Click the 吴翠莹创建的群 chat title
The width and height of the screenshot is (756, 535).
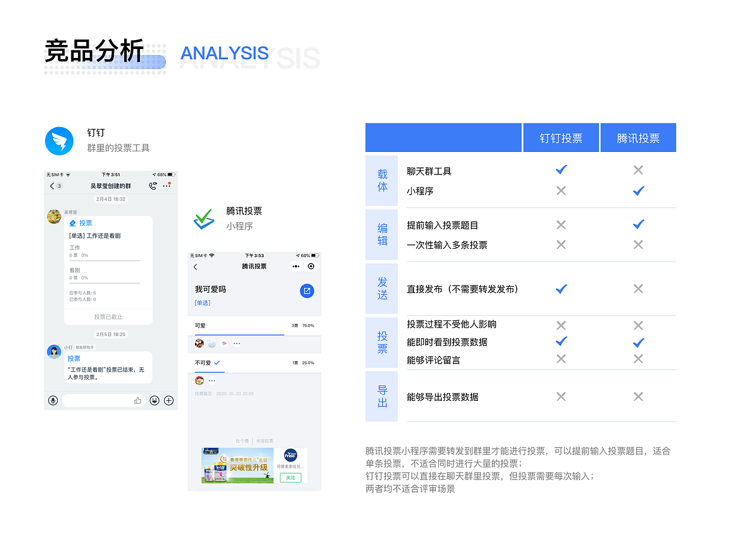tap(111, 186)
